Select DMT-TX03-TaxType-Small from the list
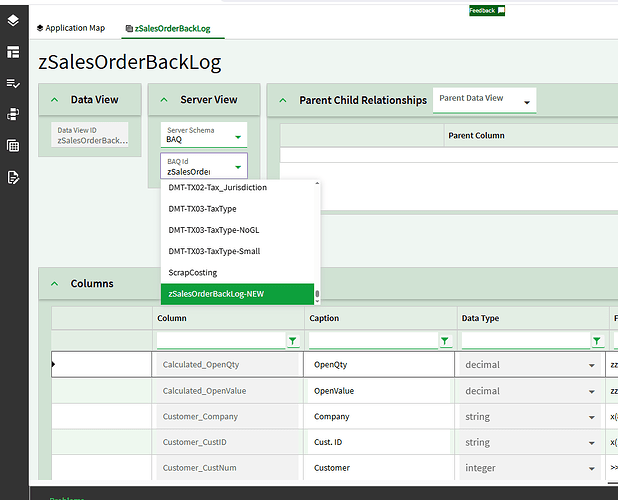Image resolution: width=618 pixels, height=500 pixels. [x=237, y=251]
